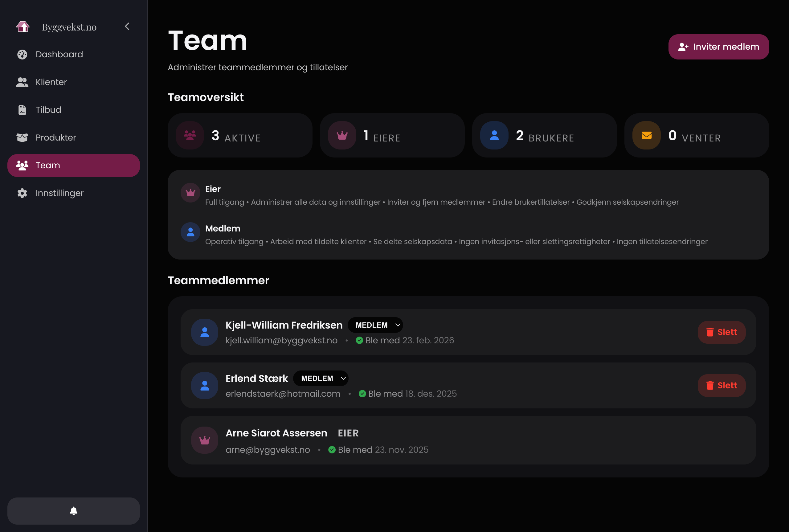Viewport: 789px width, 532px height.
Task: Open Innstillinger from the navigation menu
Action: tap(59, 193)
